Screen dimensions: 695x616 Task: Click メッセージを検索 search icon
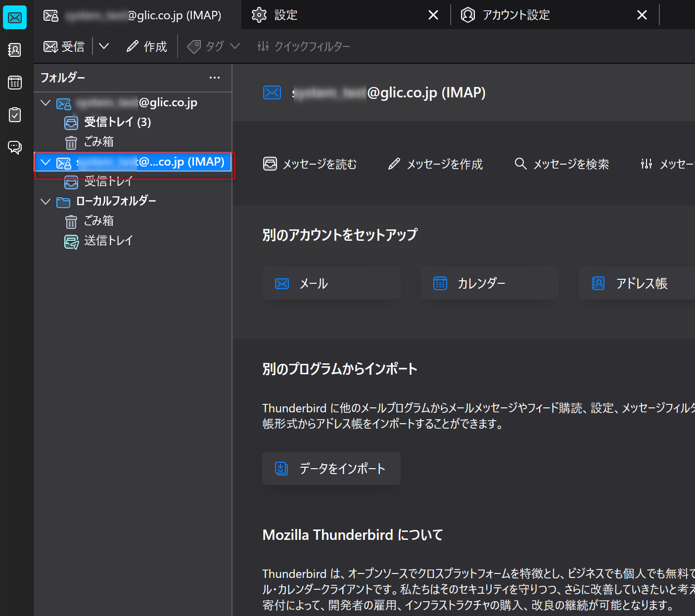(x=520, y=164)
